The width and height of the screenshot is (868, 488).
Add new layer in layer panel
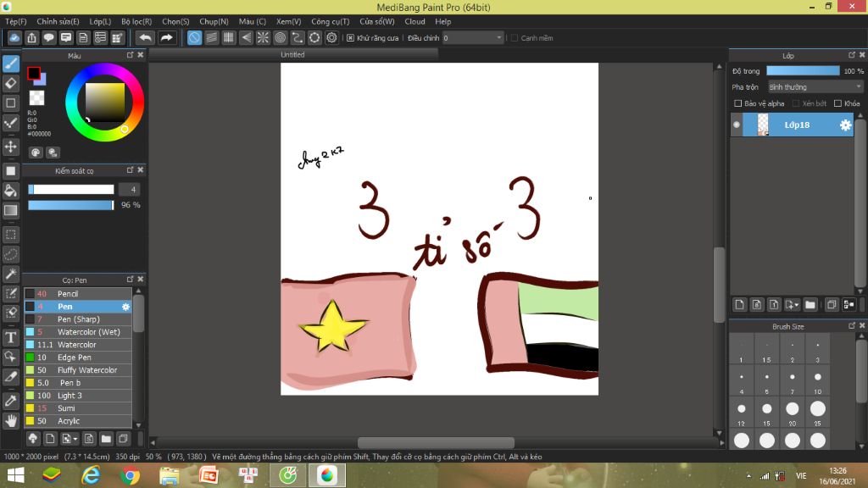[739, 304]
